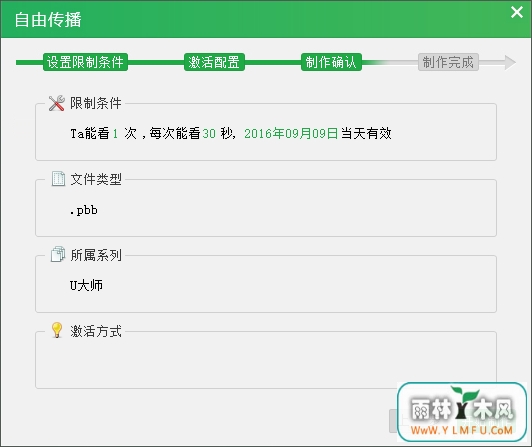Click the 自由传播 title text

tap(48, 19)
